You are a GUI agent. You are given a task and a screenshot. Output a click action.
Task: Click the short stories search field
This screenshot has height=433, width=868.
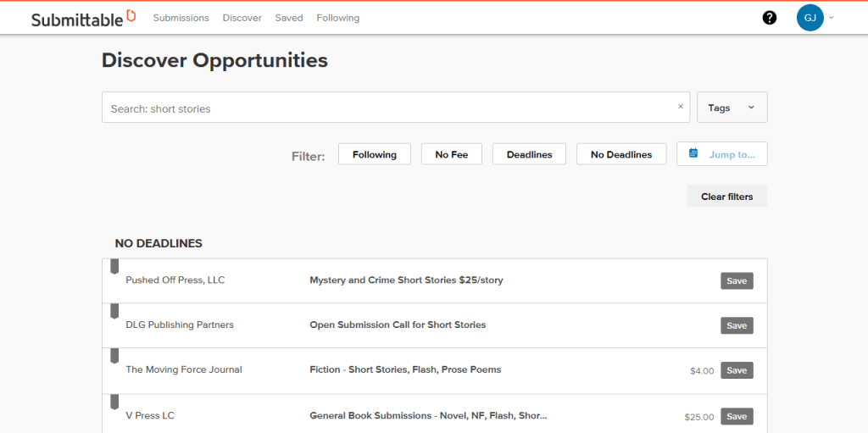pyautogui.click(x=396, y=108)
